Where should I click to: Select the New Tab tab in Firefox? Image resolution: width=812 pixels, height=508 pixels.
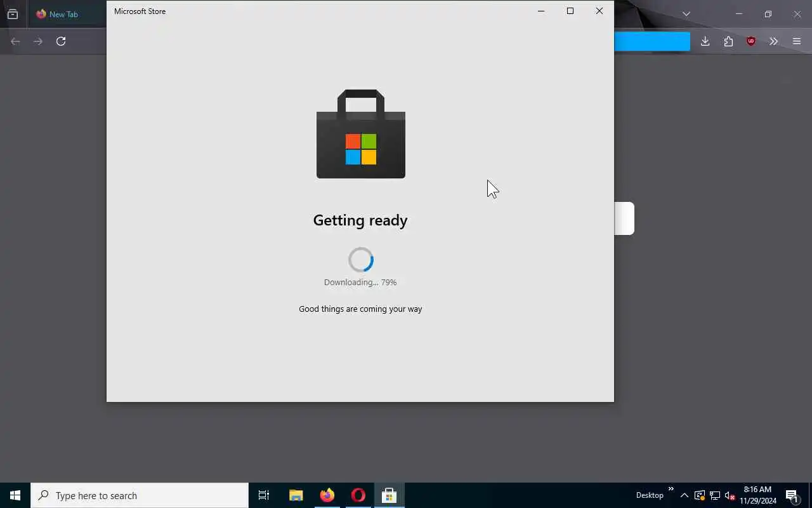tap(67, 14)
